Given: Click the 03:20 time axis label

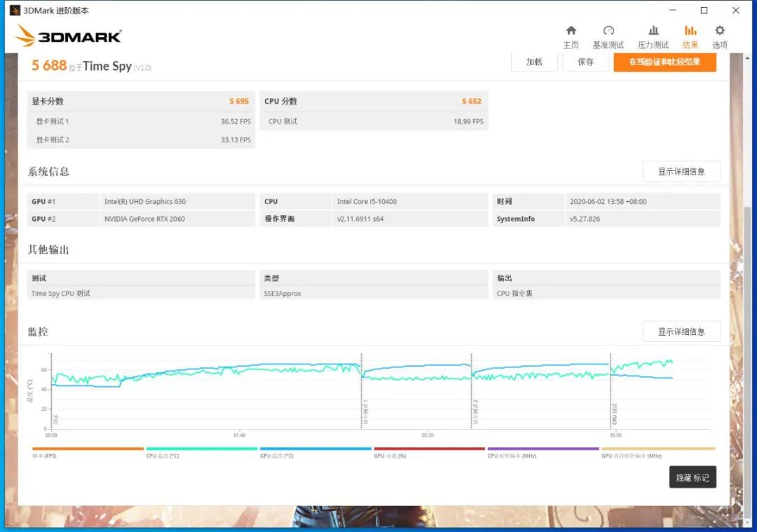Looking at the screenshot, I should (x=428, y=435).
